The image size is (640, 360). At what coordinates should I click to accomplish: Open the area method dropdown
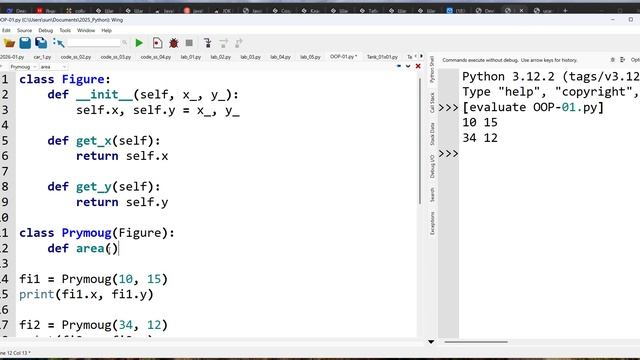(53, 67)
